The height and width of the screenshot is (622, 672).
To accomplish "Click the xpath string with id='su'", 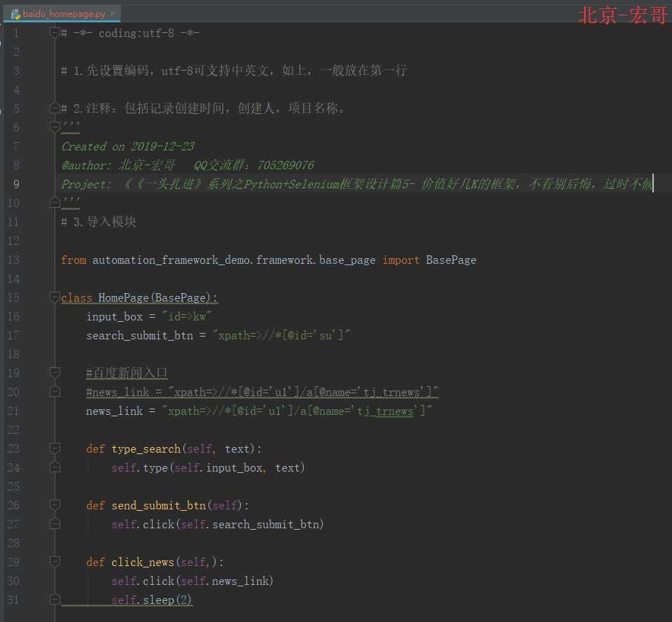I will [x=281, y=335].
